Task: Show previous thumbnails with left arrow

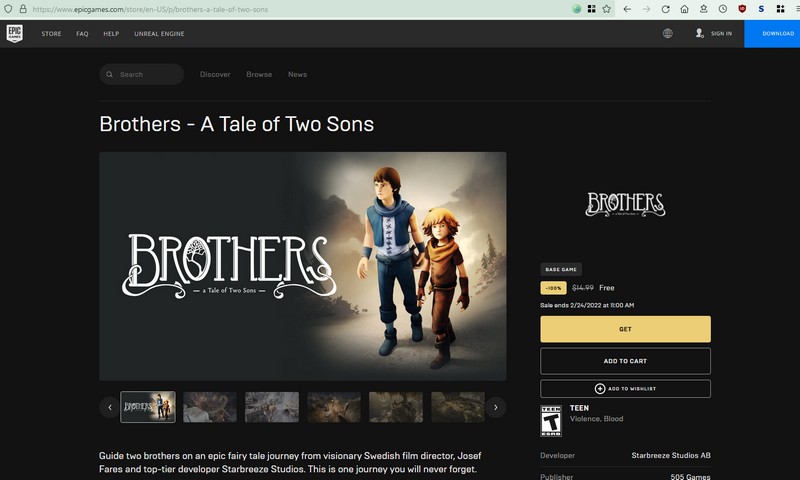Action: [109, 407]
